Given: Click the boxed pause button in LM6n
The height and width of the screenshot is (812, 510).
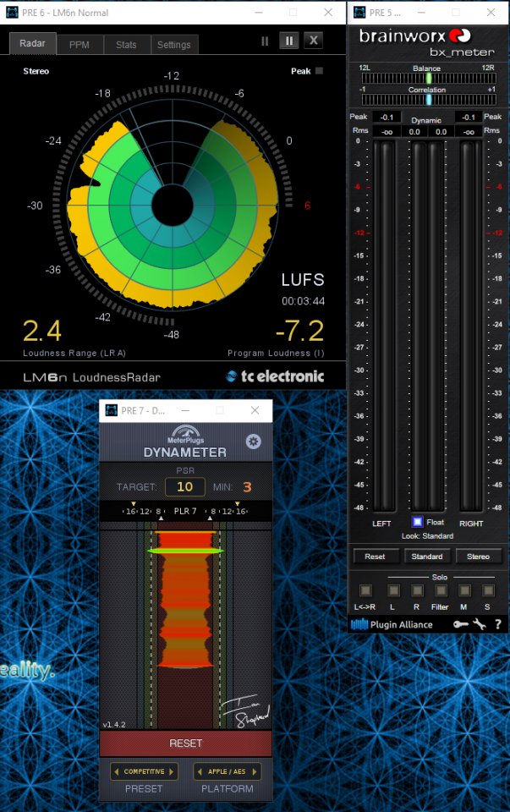Looking at the screenshot, I should (289, 41).
